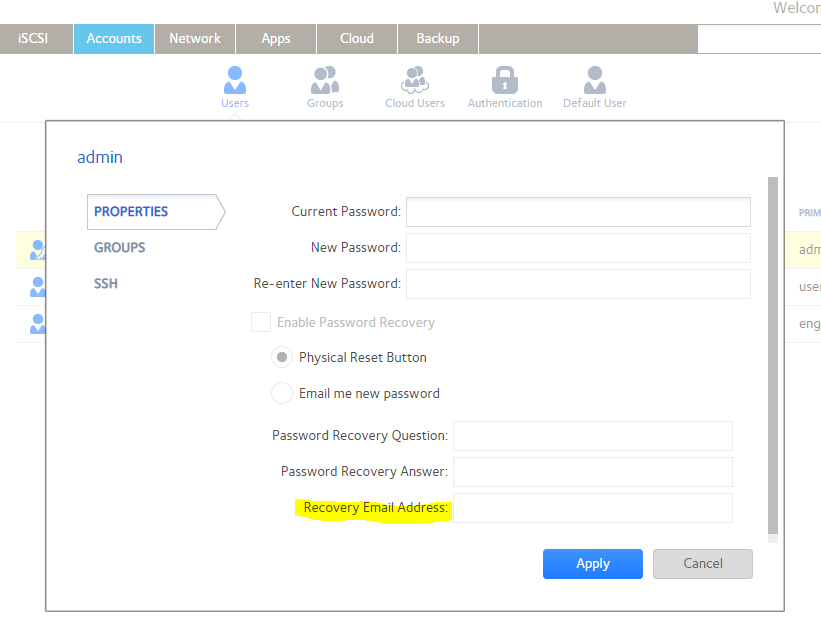Select the SSH section in admin dialog

tap(106, 283)
